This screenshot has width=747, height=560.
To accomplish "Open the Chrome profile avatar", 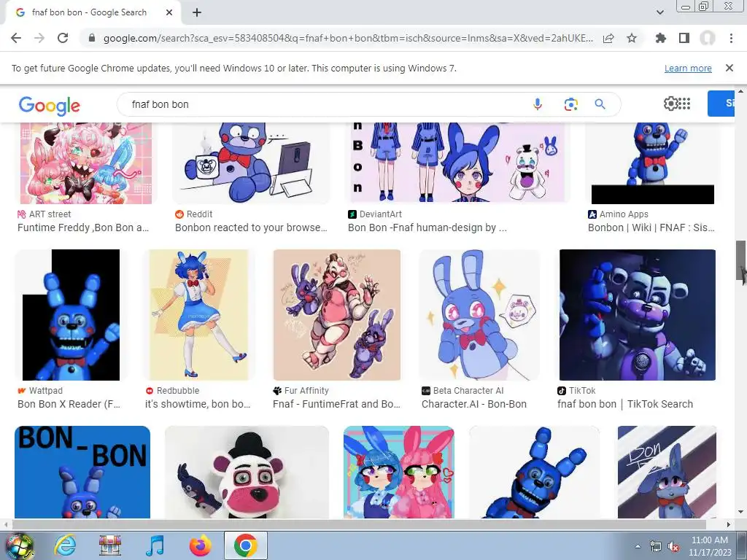I will point(708,38).
